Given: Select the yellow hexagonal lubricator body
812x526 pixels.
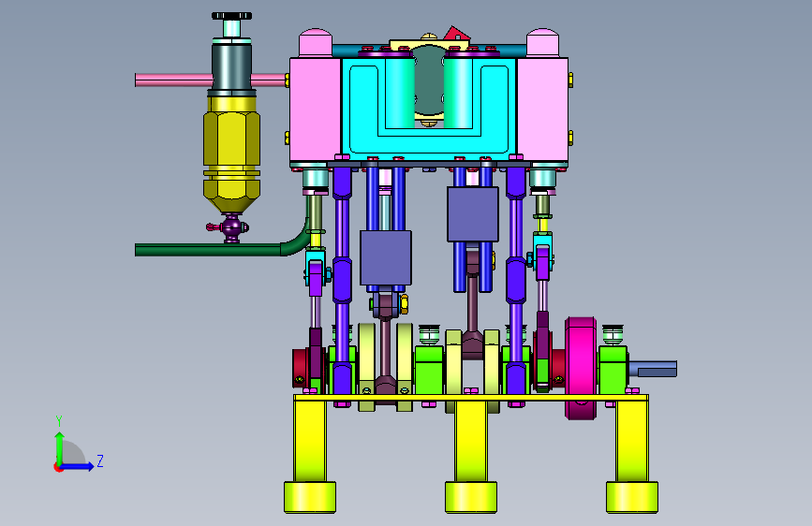Looking at the screenshot, I should point(231,155).
